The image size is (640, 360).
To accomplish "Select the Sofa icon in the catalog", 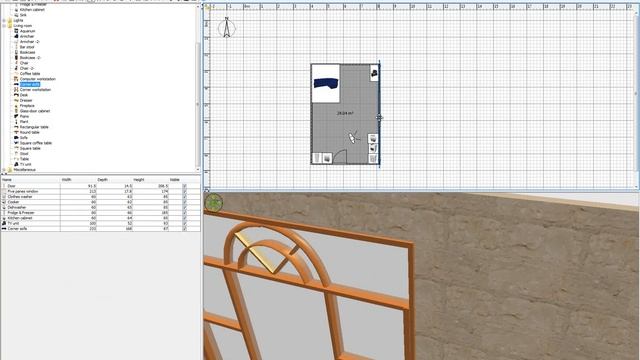I will point(16,138).
